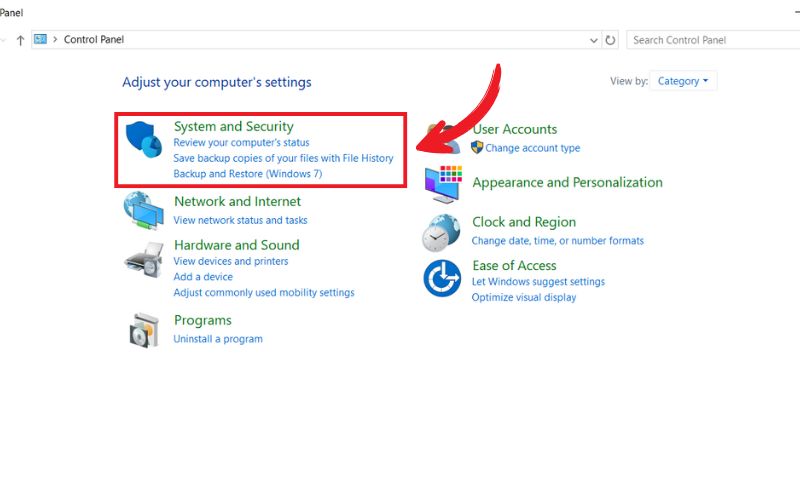Screen dimensions: 800x500
Task: Expand the address bar history dropdown
Action: pyautogui.click(x=593, y=40)
